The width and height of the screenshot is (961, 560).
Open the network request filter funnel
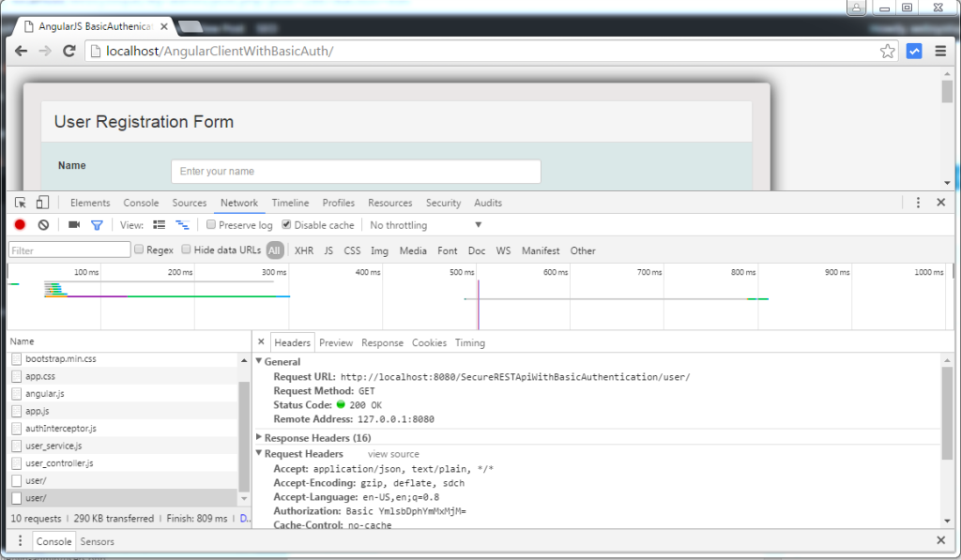click(97, 225)
